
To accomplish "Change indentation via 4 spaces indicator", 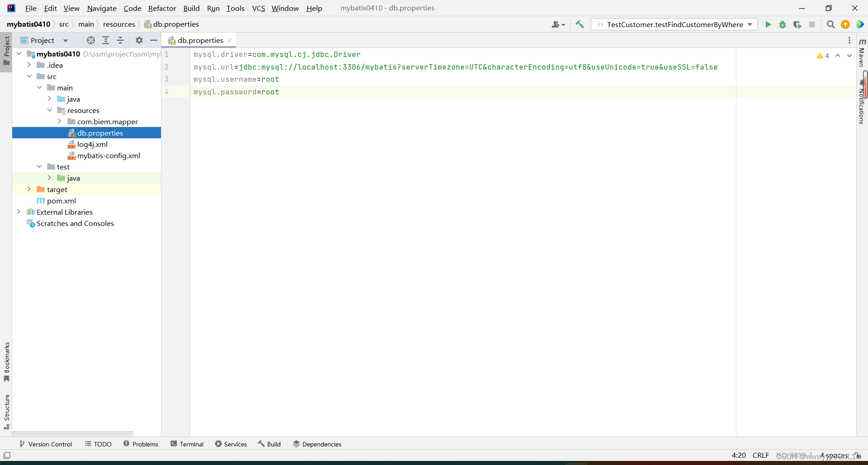I will (834, 455).
